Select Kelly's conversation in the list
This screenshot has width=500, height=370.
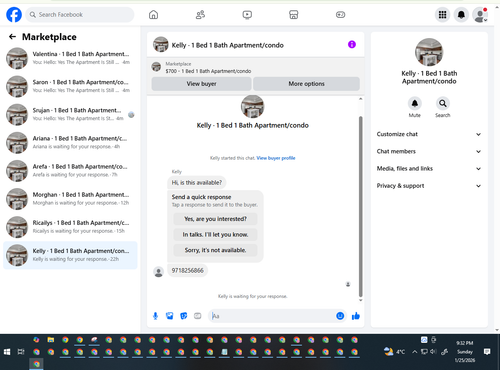click(x=70, y=255)
